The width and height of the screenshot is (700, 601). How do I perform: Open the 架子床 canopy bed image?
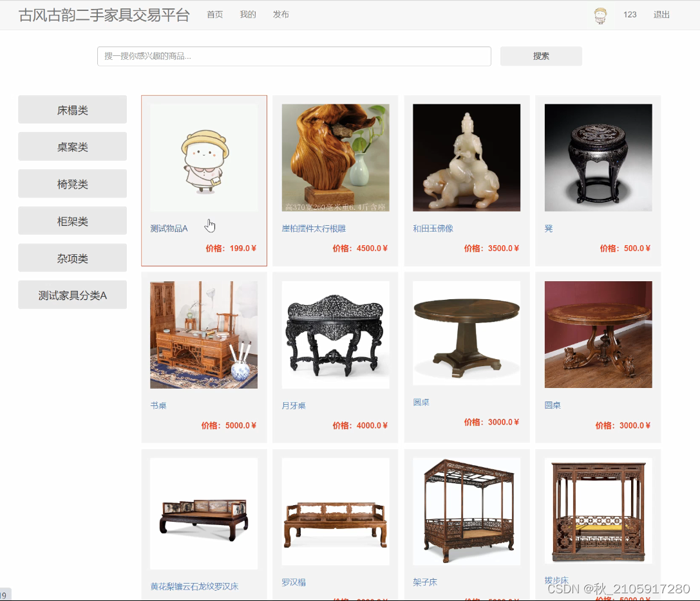tap(466, 512)
